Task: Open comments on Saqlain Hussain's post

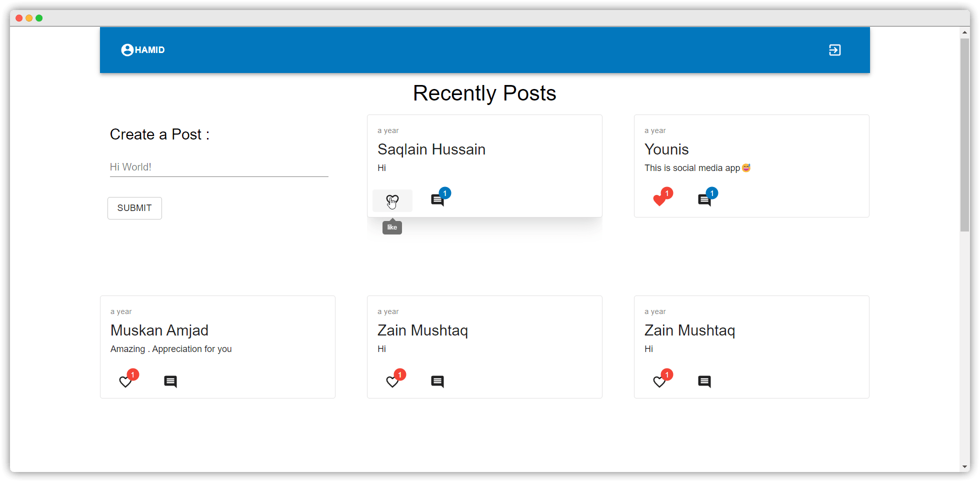Action: click(437, 200)
